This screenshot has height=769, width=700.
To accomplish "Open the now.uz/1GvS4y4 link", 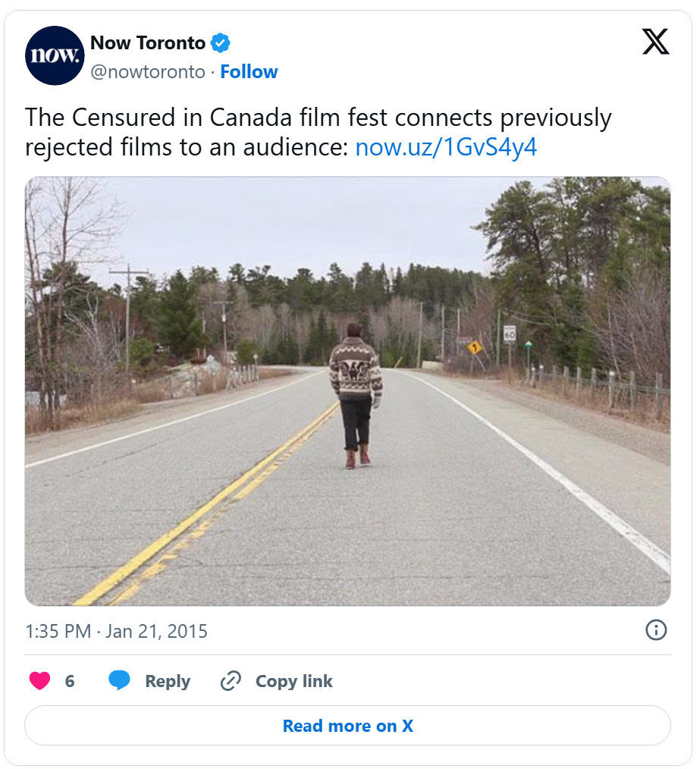I will click(446, 147).
